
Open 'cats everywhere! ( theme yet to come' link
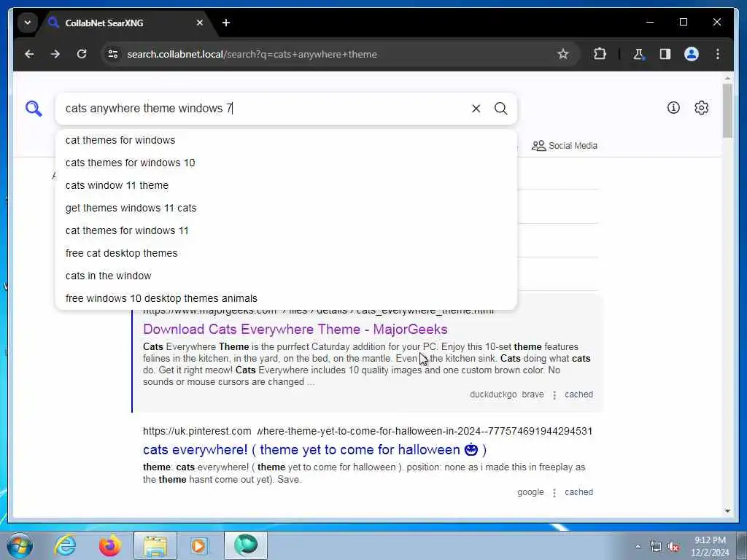(x=314, y=450)
